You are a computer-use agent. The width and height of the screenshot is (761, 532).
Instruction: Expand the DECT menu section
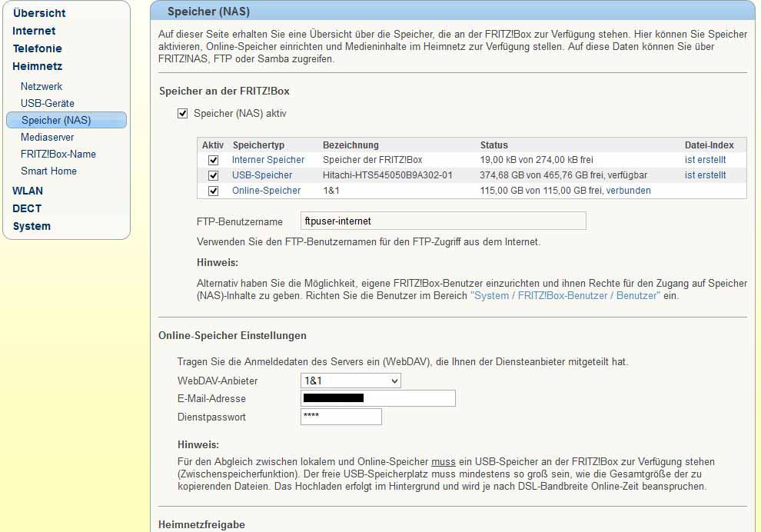pos(27,208)
